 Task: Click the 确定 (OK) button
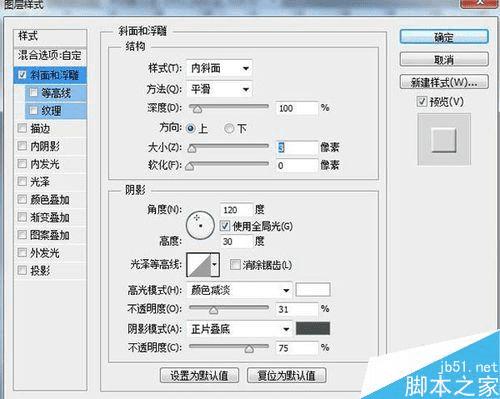tap(444, 37)
